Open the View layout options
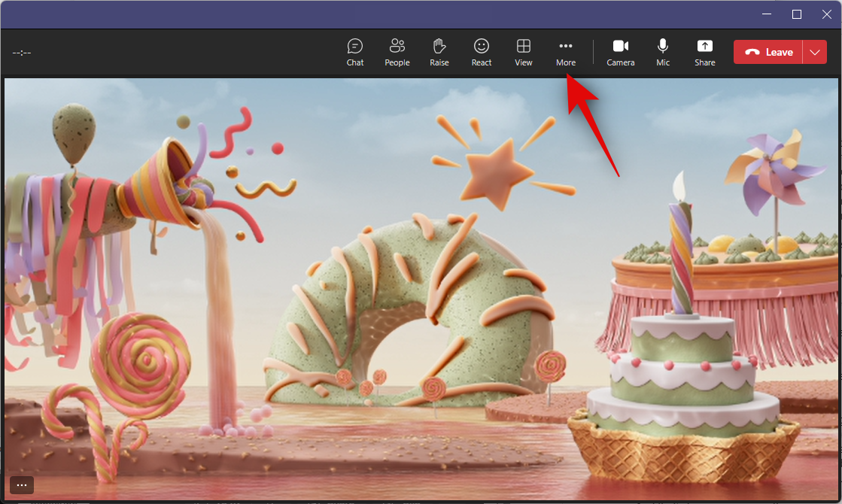Screen dimensions: 842x504 pyautogui.click(x=524, y=52)
